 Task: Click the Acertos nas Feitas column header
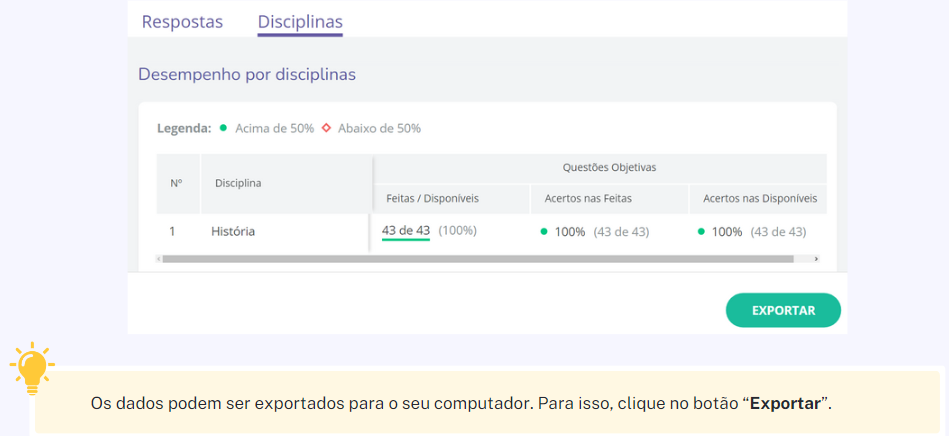tap(588, 199)
